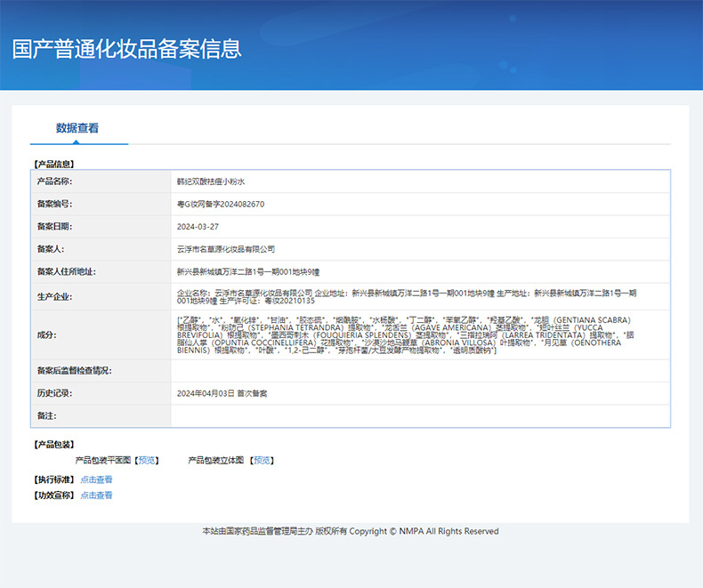Open the 数据查看 tab

(x=77, y=128)
